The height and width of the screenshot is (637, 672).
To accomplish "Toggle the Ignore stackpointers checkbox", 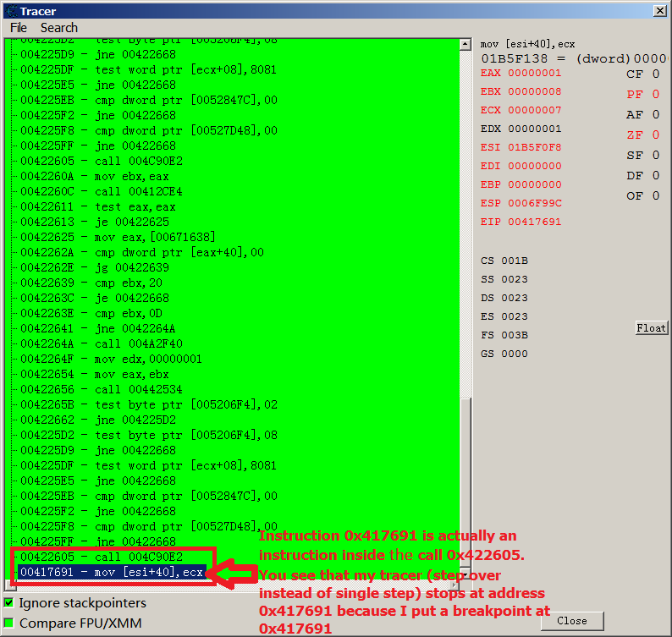I will (x=9, y=603).
